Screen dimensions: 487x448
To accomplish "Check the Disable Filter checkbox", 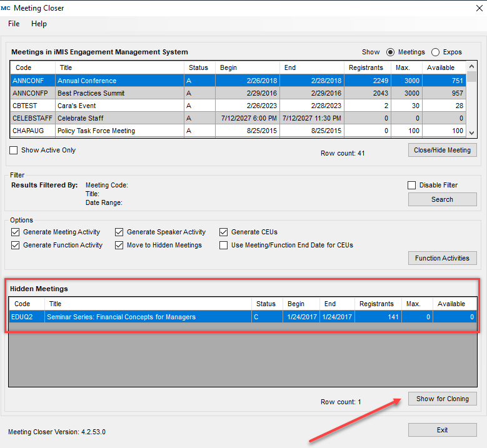I will point(411,185).
